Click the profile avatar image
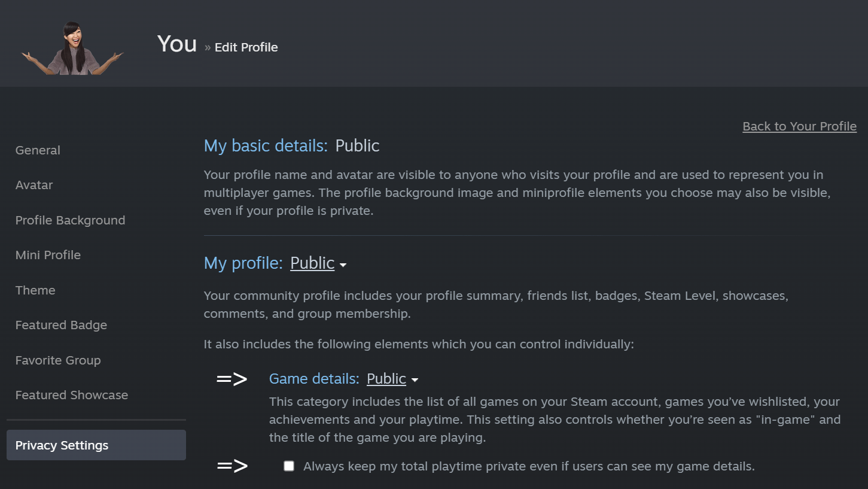868x489 pixels. tap(72, 47)
